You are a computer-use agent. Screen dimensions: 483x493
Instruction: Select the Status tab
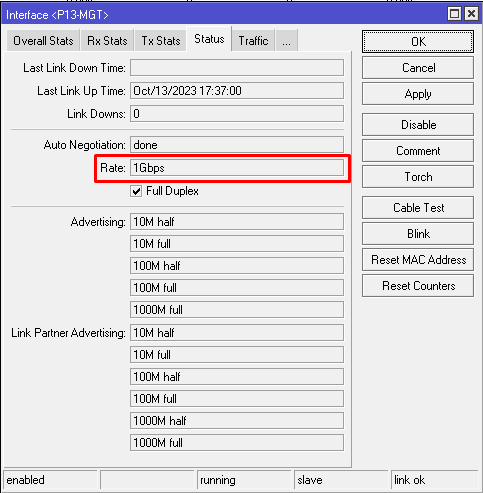[x=209, y=39]
